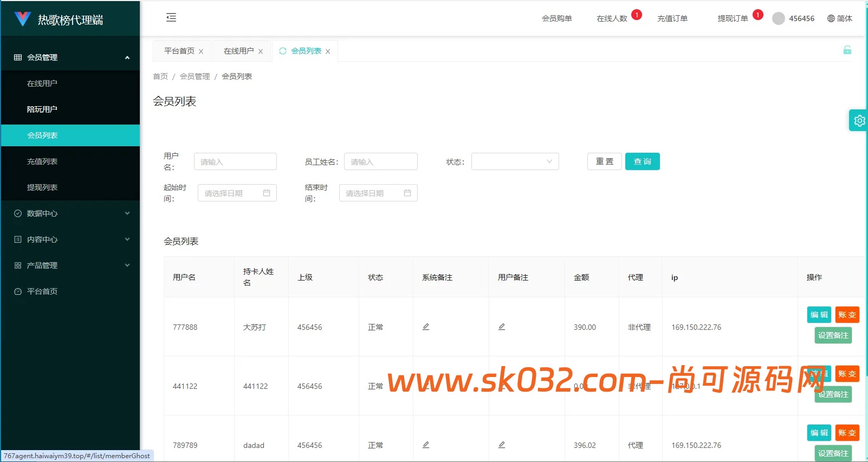Open 在线人数 in the top bar
The height and width of the screenshot is (462, 868).
point(612,18)
